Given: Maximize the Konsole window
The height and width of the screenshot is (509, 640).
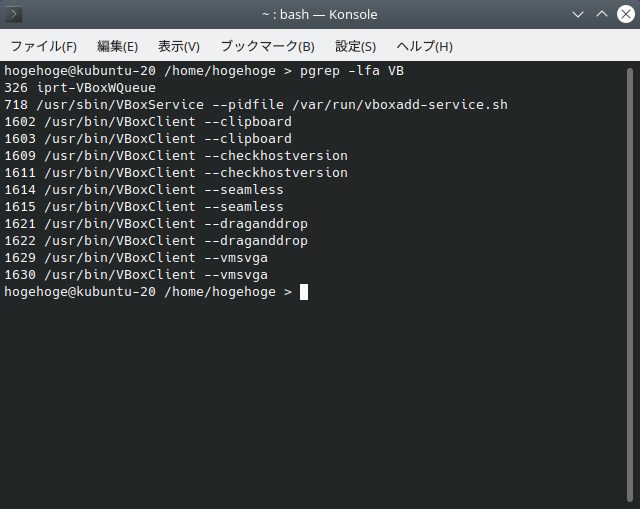Looking at the screenshot, I should coord(602,15).
